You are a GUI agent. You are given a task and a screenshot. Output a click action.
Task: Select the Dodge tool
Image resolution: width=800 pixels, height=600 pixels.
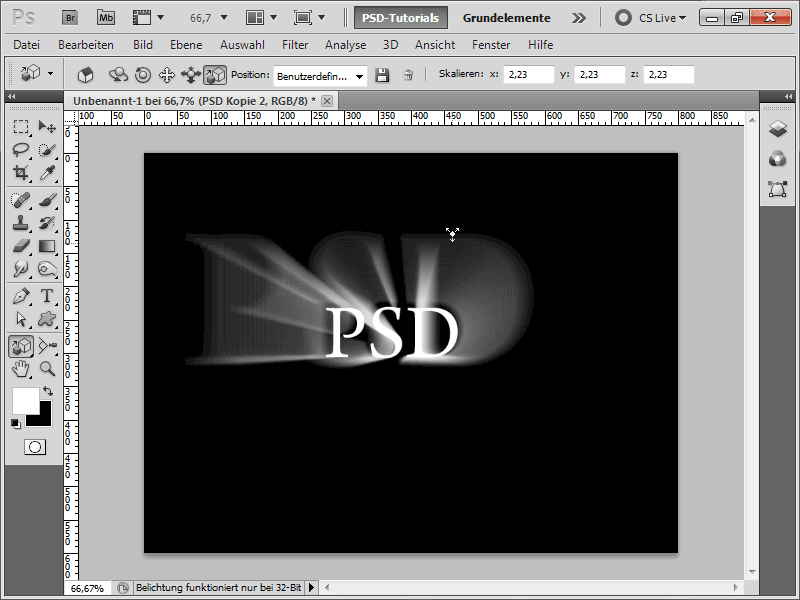pos(21,269)
